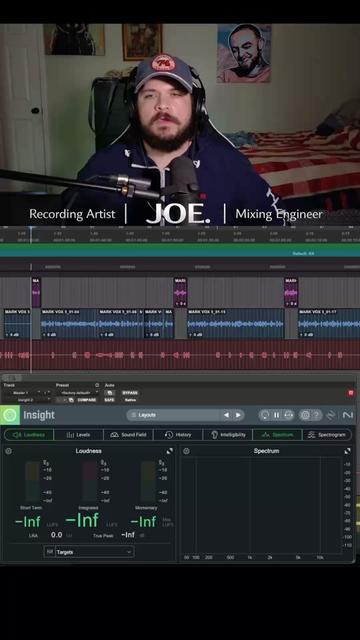The image size is (360, 640).
Task: Switch to the Spectrogram tab
Action: tap(327, 435)
